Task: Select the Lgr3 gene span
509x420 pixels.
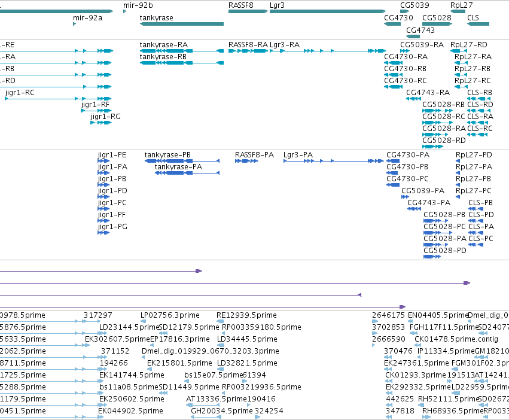Action: click(x=328, y=11)
